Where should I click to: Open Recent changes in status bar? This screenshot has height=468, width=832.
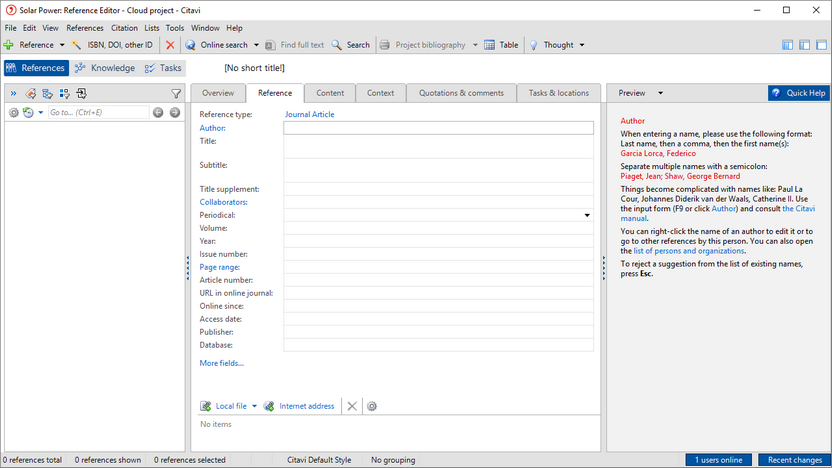(x=794, y=460)
